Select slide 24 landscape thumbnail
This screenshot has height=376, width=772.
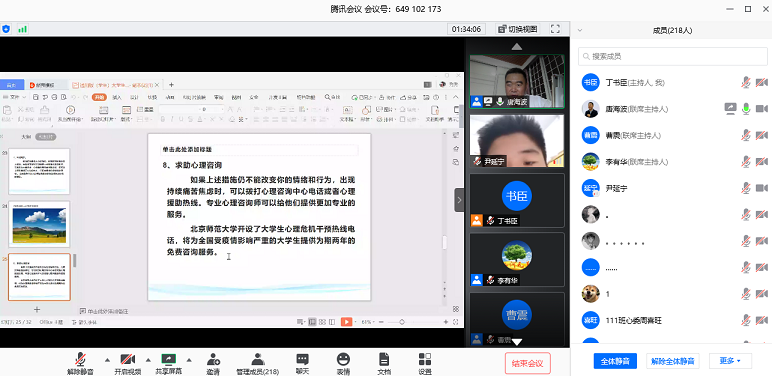pyautogui.click(x=39, y=224)
